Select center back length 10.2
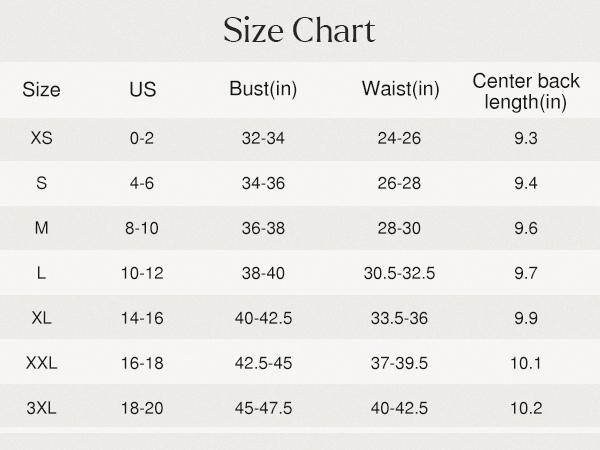 click(526, 408)
